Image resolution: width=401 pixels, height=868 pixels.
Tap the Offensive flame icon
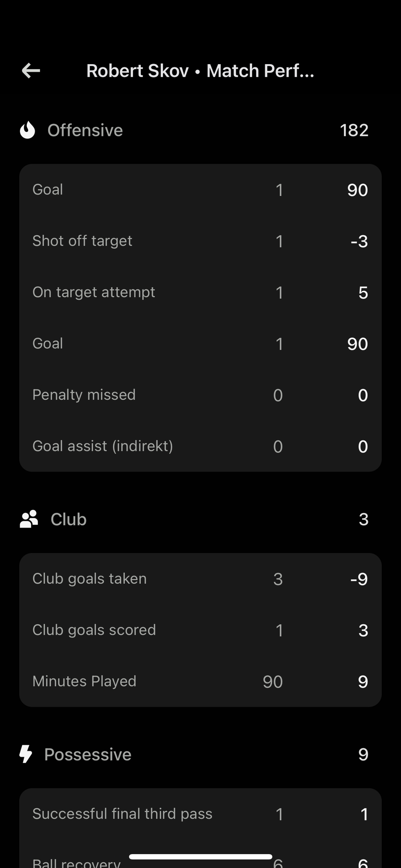tap(28, 130)
